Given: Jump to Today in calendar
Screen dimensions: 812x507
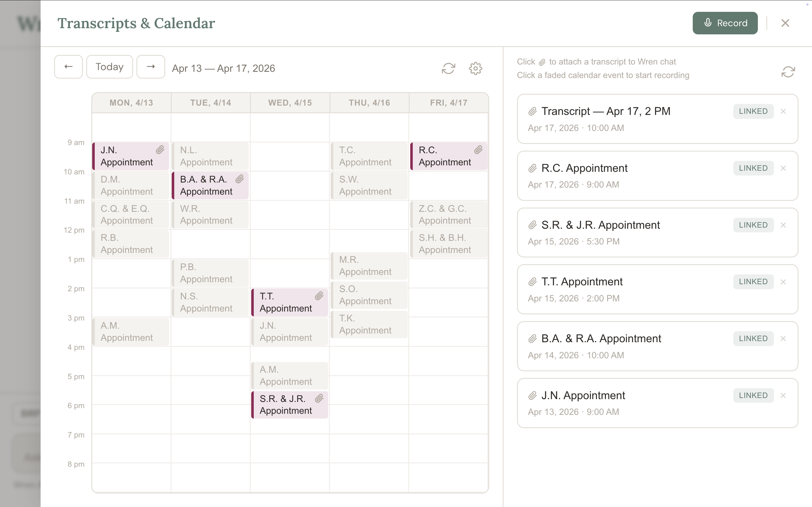Looking at the screenshot, I should (109, 67).
